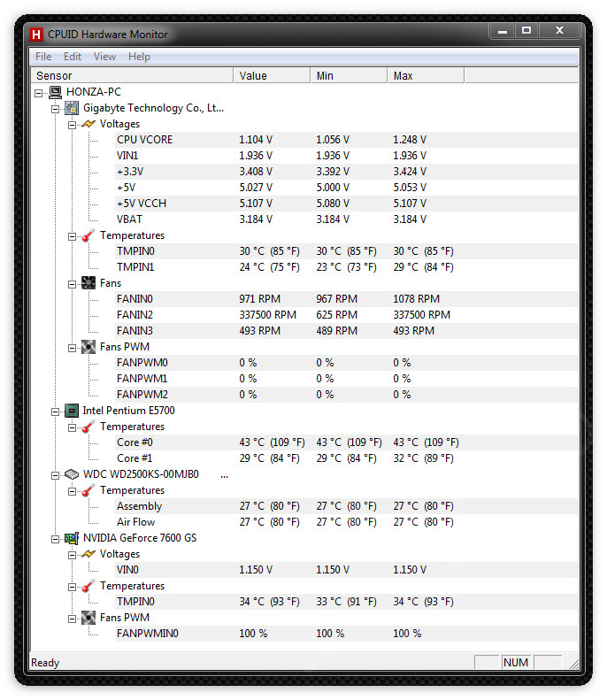
Task: Click the Min column header
Action: pyautogui.click(x=349, y=75)
